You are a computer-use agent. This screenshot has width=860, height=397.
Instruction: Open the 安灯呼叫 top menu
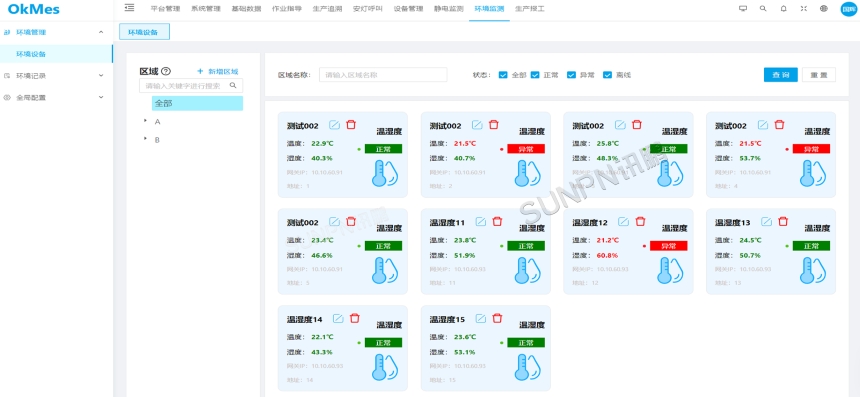[x=368, y=9]
